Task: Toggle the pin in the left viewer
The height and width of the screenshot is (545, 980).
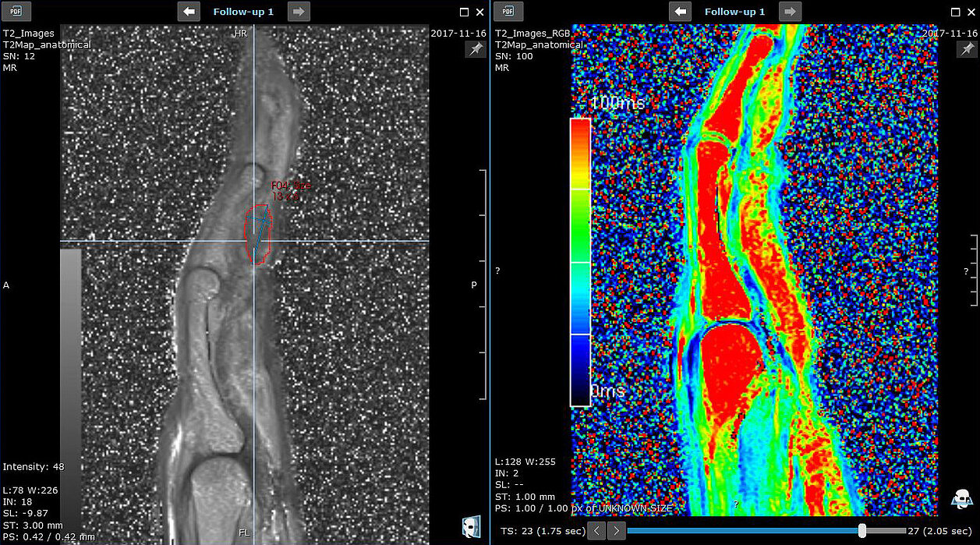Action: tap(475, 49)
